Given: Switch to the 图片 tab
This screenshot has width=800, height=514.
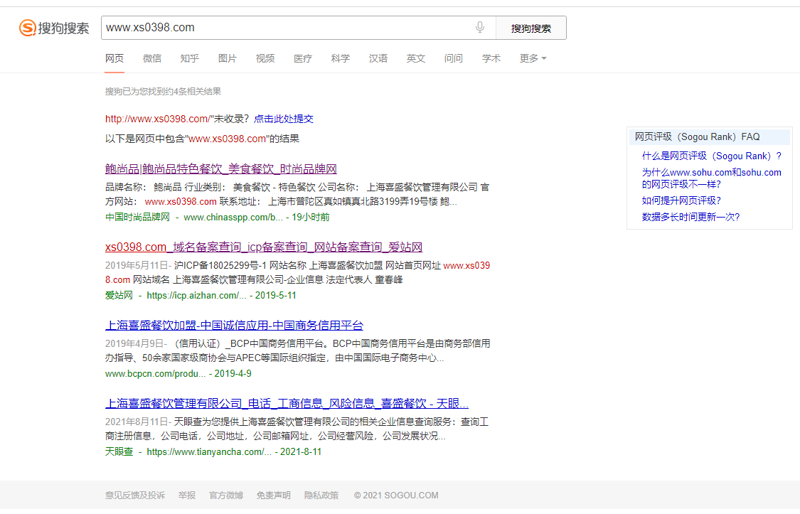Looking at the screenshot, I should tap(228, 58).
